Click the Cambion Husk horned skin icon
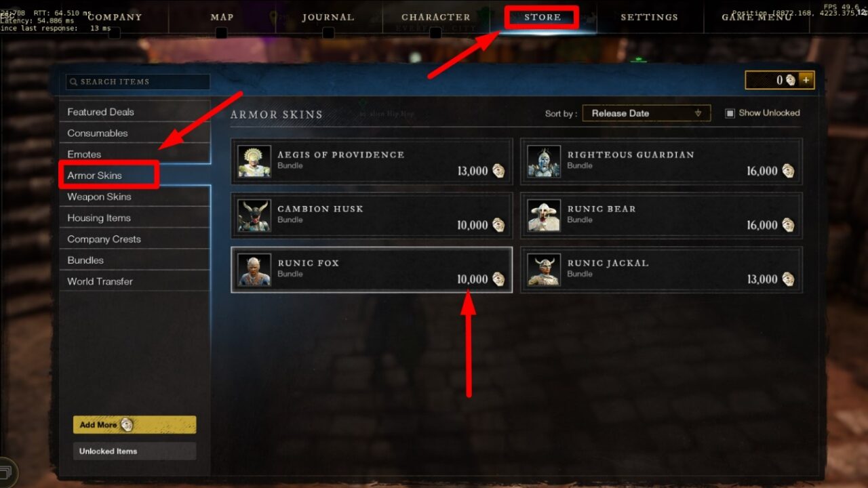The image size is (868, 488). coord(254,216)
